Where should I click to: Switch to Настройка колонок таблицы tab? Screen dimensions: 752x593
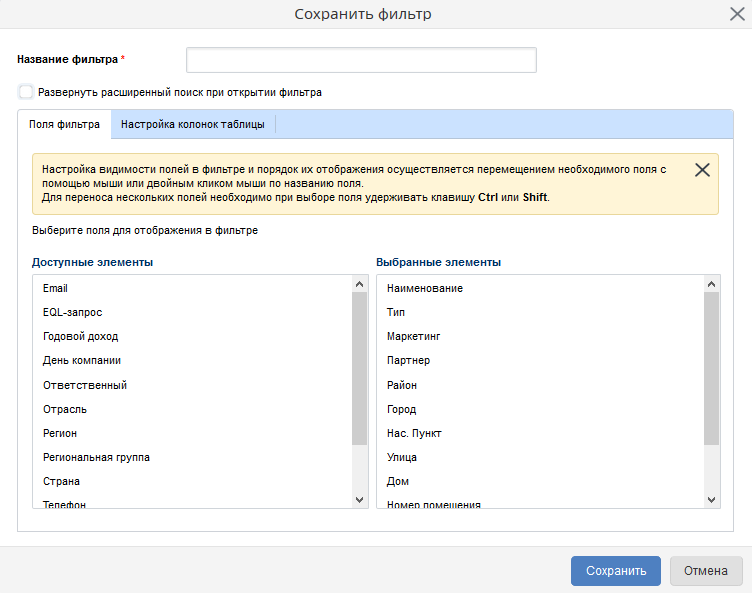(x=193, y=125)
